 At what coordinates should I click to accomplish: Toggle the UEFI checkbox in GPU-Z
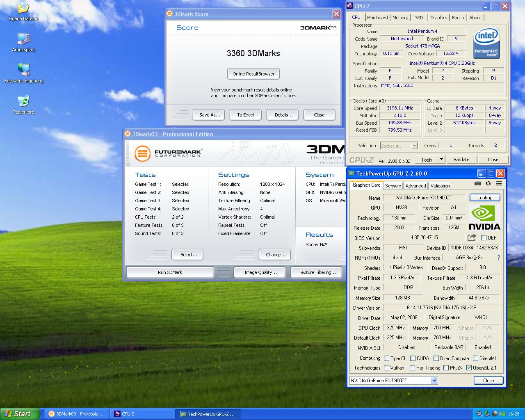[484, 237]
